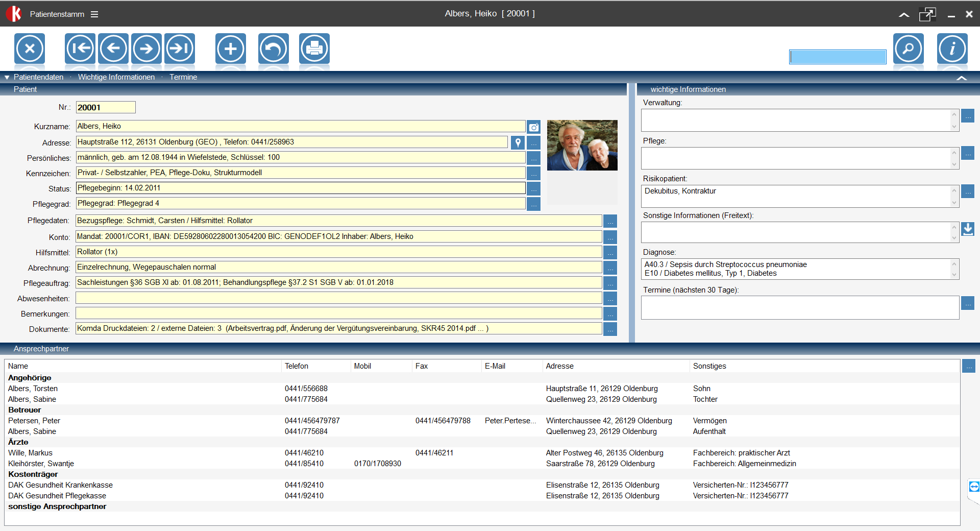The width and height of the screenshot is (980, 531).
Task: Open the Verwaltung ellipsis button
Action: pos(968,115)
